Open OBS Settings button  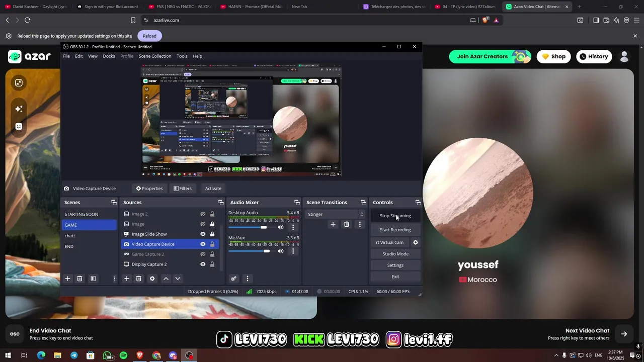pyautogui.click(x=395, y=265)
